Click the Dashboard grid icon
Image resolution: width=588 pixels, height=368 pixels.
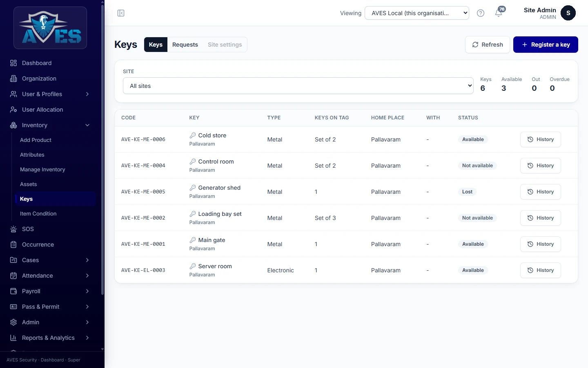click(x=13, y=63)
